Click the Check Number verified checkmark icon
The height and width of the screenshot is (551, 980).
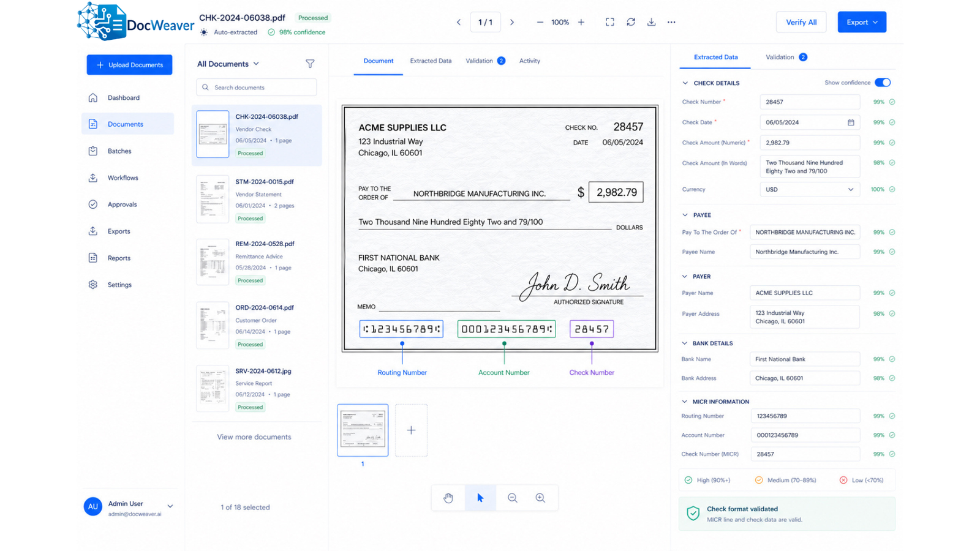(892, 102)
